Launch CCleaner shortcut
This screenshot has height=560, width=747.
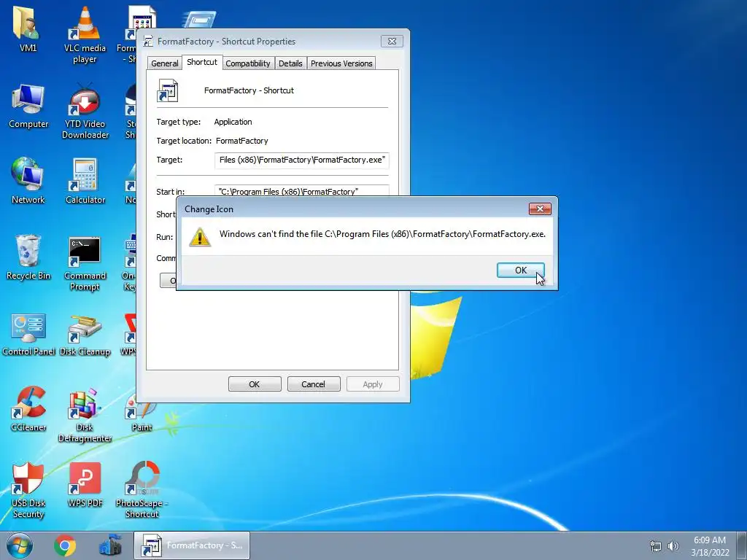28,408
